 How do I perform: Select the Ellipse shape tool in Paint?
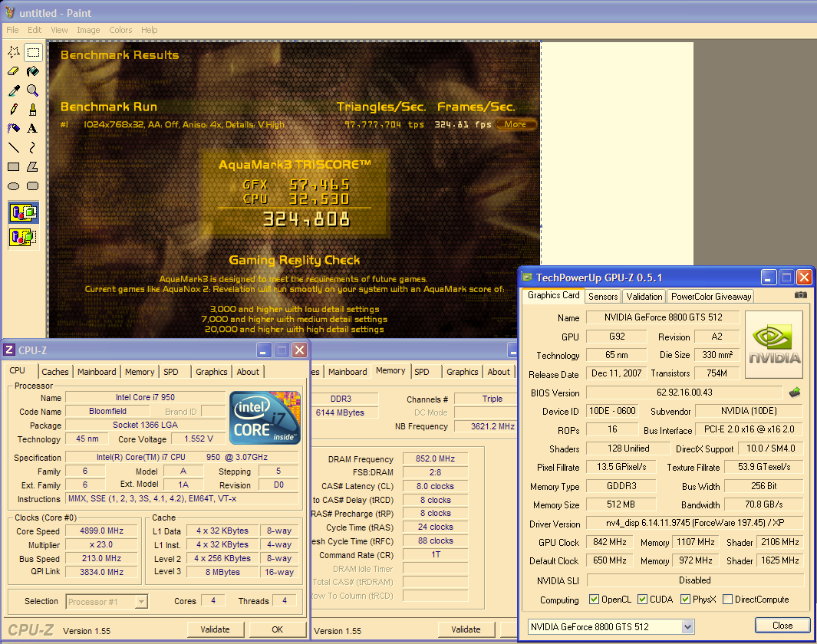pos(14,186)
